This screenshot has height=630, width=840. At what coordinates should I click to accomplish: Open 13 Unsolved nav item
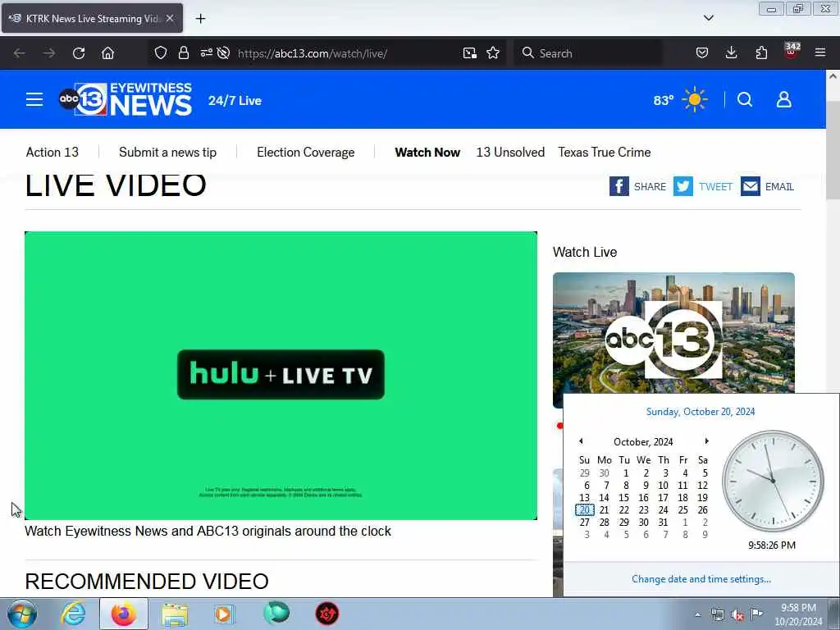click(x=510, y=152)
